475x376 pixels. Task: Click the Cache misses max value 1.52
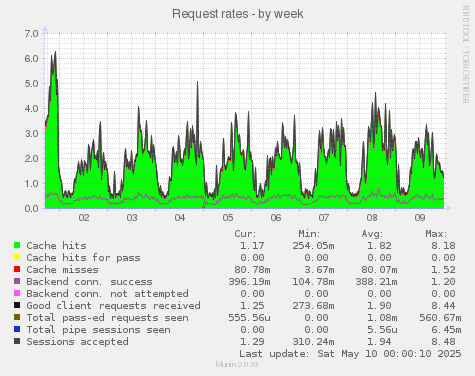[x=443, y=270]
